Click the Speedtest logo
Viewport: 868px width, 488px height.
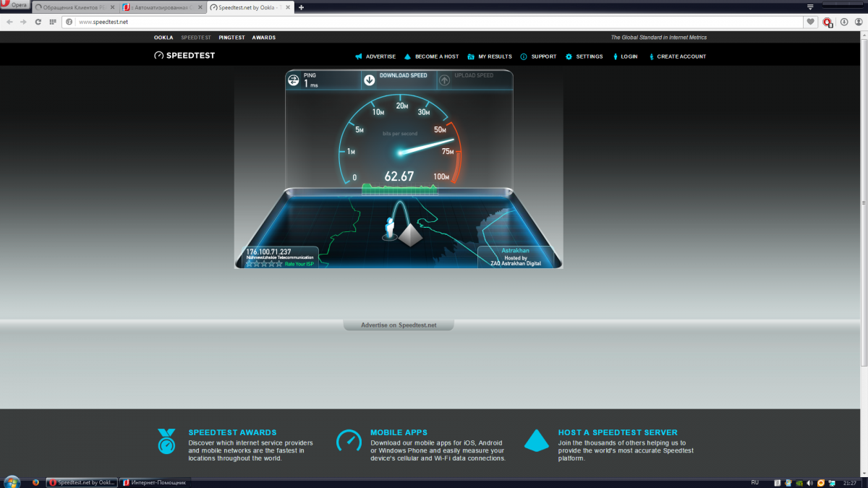point(184,56)
